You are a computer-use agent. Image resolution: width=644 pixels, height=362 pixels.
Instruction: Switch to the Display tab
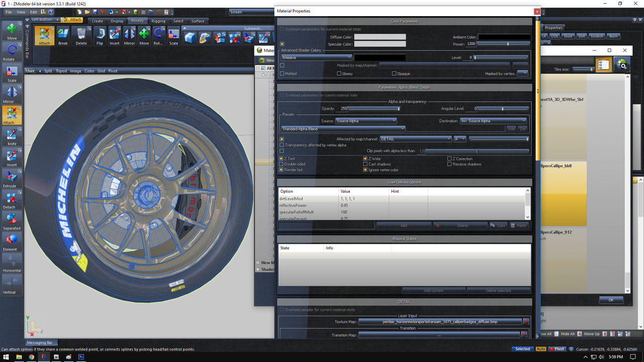(x=117, y=21)
